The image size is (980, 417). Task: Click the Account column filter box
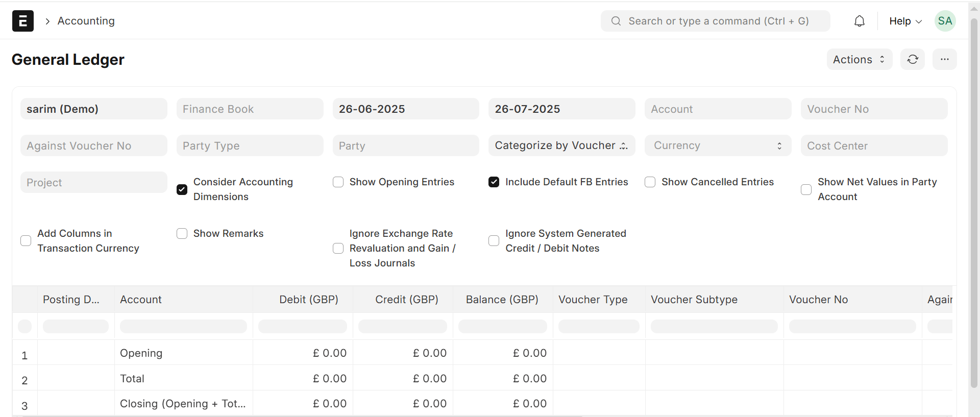(x=184, y=326)
